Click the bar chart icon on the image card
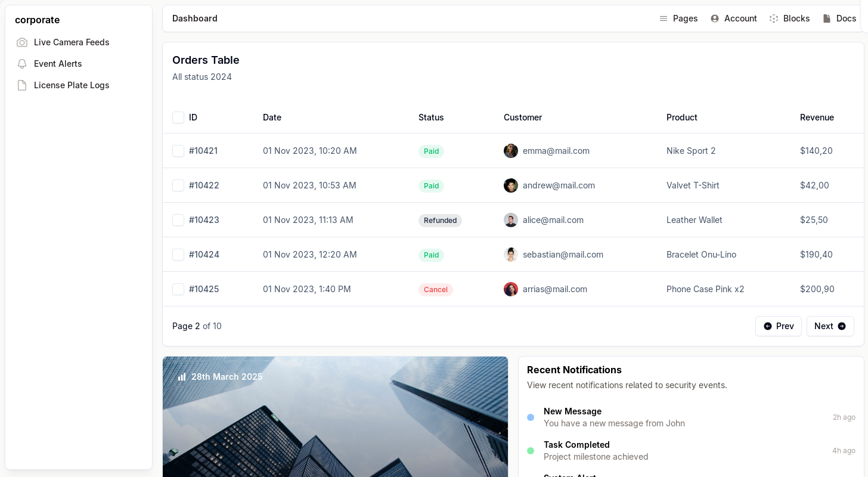 (x=182, y=377)
